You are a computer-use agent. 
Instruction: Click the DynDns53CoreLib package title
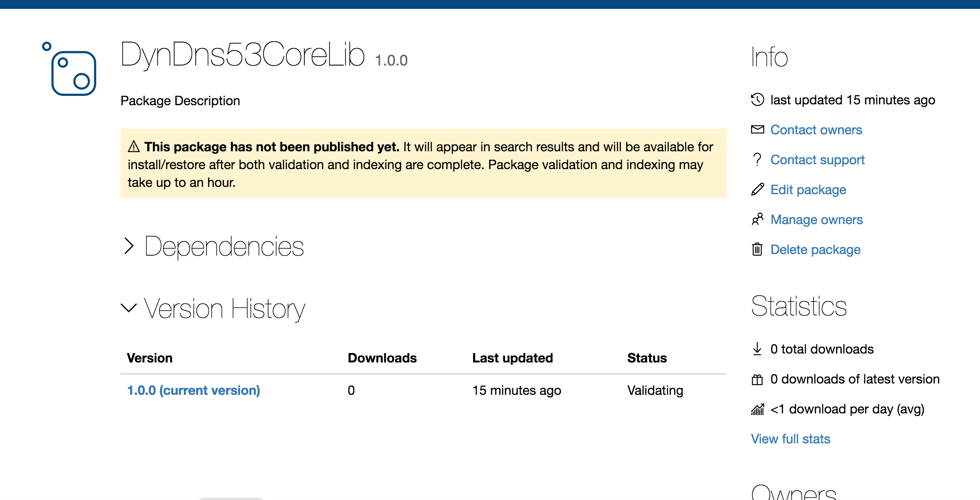[243, 55]
